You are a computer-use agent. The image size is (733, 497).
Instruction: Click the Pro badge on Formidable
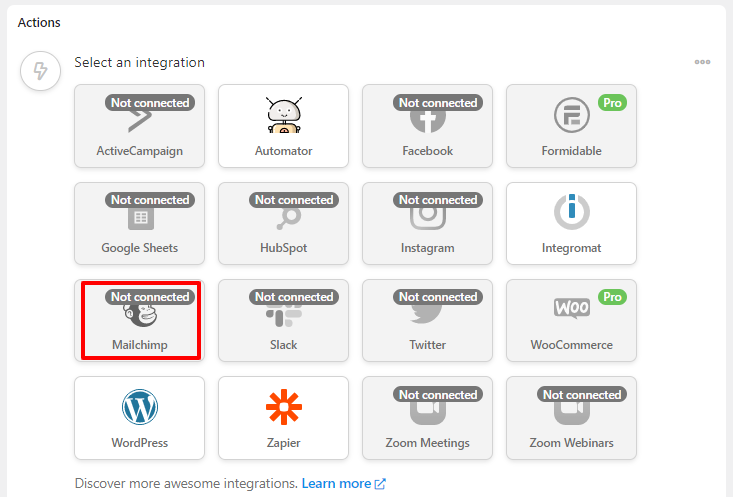point(612,102)
